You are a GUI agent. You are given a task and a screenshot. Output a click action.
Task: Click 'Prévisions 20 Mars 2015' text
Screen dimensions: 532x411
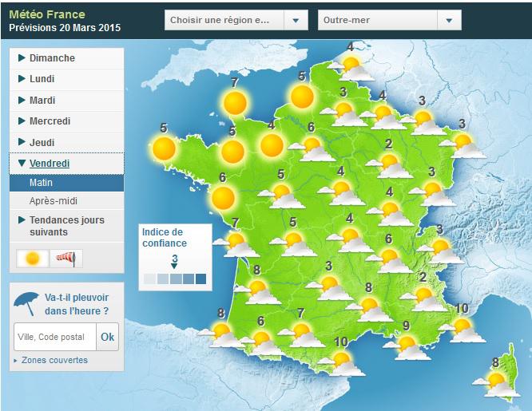tap(65, 27)
